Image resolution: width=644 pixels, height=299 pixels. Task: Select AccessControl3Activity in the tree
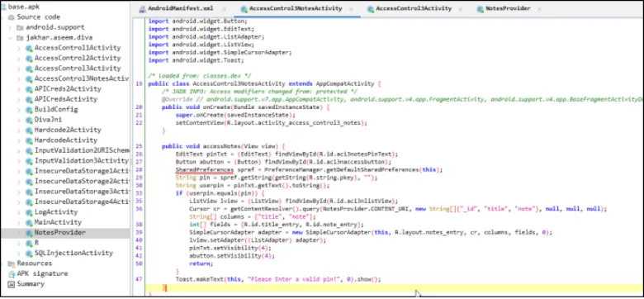[x=78, y=69]
